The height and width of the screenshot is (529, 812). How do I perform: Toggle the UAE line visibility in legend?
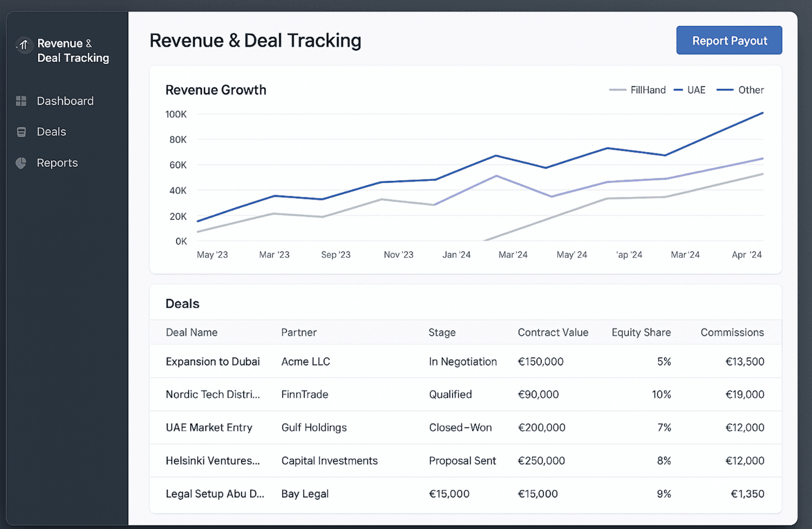[x=689, y=90]
